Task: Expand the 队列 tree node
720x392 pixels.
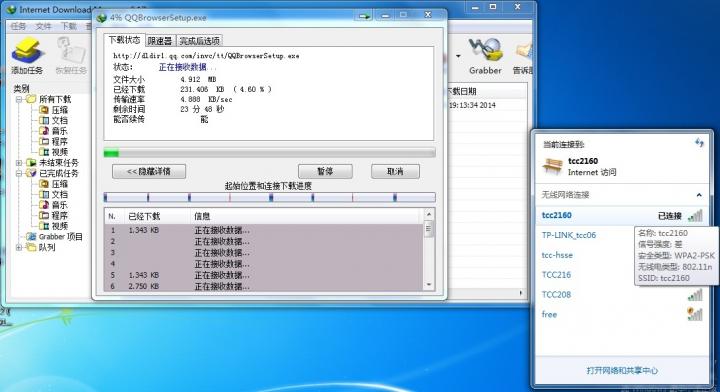Action: coord(19,247)
